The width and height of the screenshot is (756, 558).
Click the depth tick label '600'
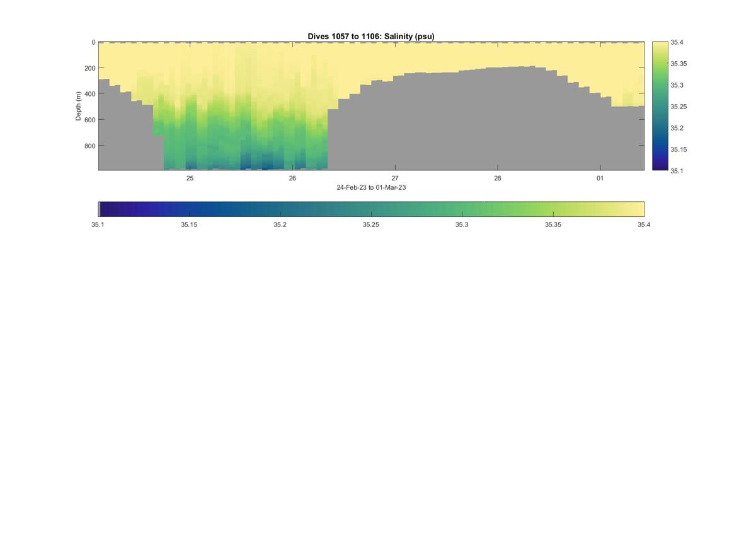point(89,120)
